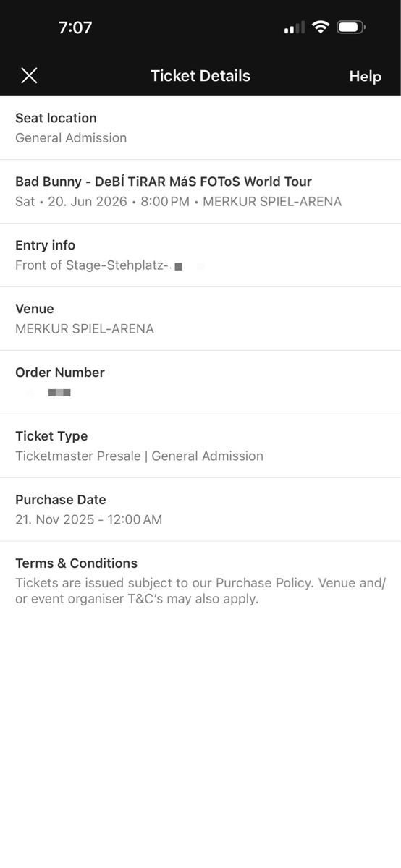401x868 pixels.
Task: Tap the Venue MERKUR SPIEL-ARENA row
Action: (x=200, y=319)
